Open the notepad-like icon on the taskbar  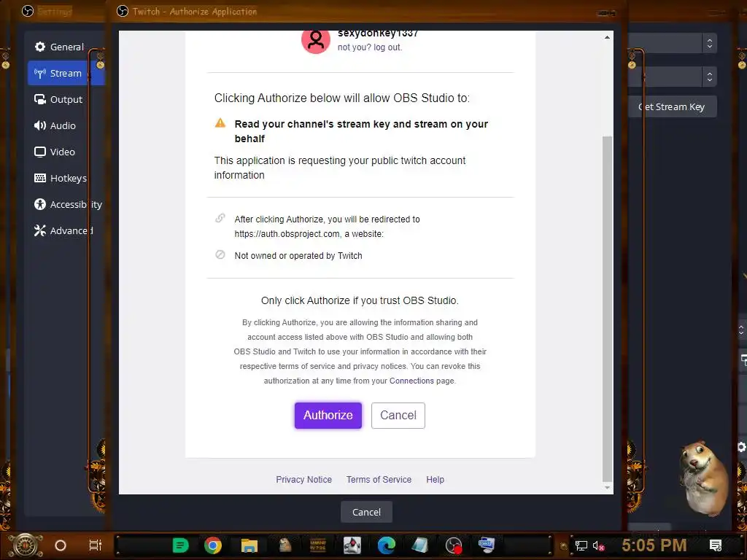[x=420, y=545]
